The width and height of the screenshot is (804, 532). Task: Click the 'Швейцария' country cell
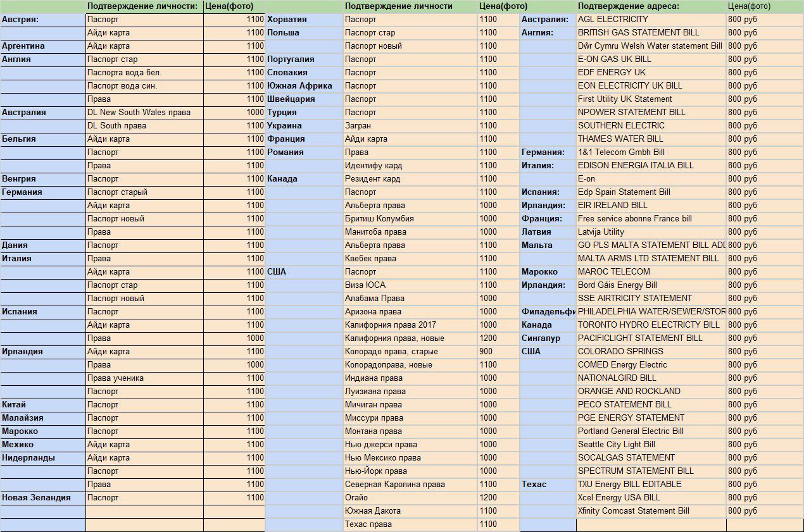click(x=304, y=99)
